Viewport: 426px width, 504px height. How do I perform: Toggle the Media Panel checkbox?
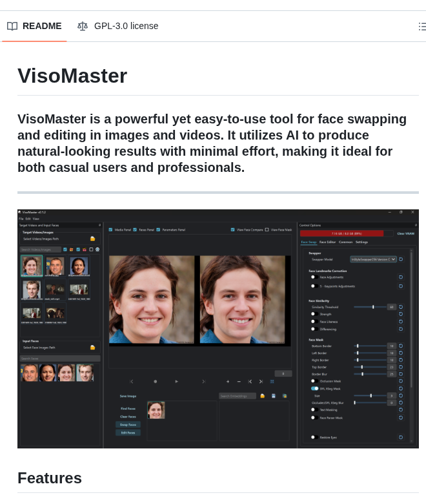111,230
